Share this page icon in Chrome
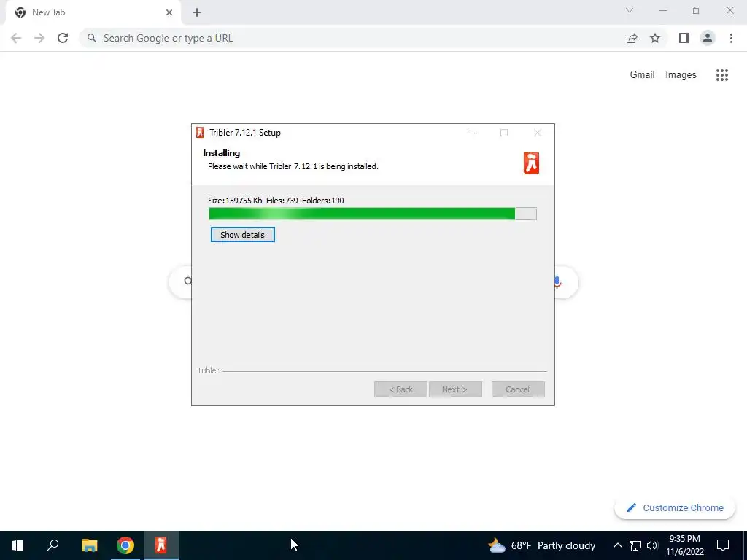The image size is (747, 560). pyautogui.click(x=632, y=38)
